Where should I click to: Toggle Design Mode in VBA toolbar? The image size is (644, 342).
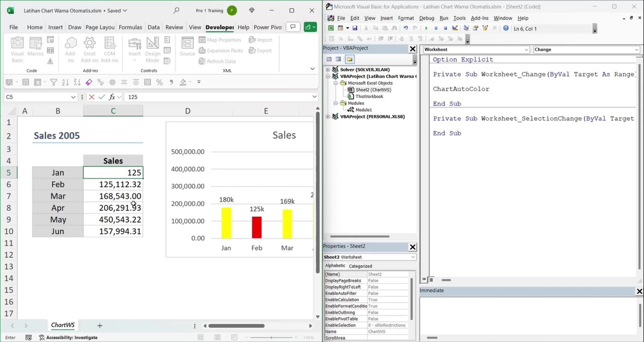tap(455, 29)
